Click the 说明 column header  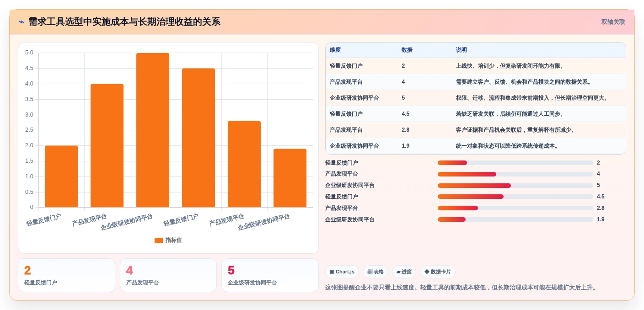[x=462, y=50]
